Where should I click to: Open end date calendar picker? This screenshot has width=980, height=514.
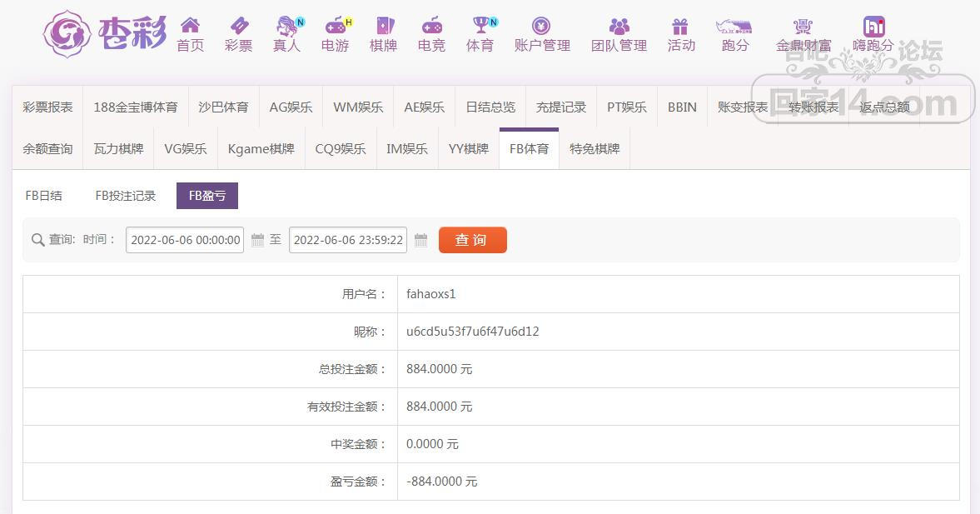click(x=420, y=240)
